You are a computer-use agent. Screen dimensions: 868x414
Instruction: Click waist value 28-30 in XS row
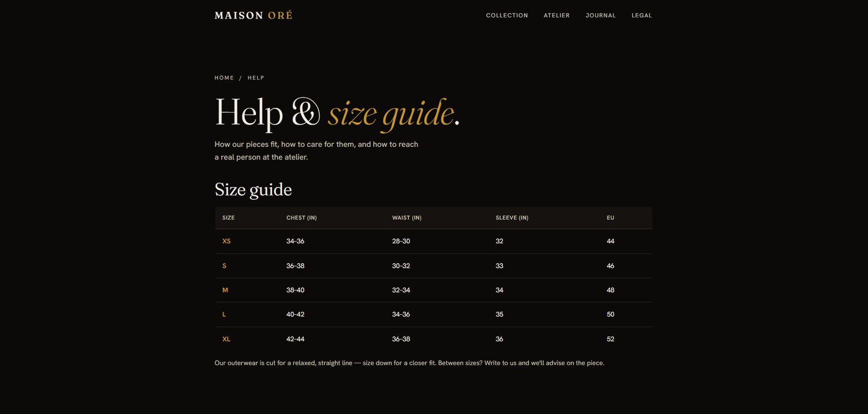[x=401, y=241]
